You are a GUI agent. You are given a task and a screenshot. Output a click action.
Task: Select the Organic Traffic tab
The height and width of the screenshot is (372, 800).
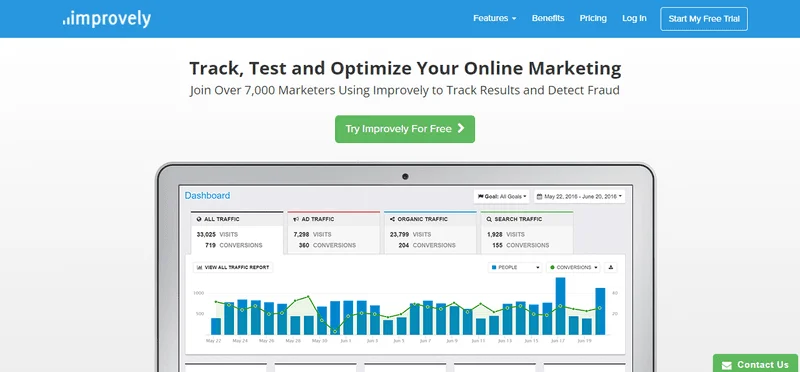click(430, 232)
